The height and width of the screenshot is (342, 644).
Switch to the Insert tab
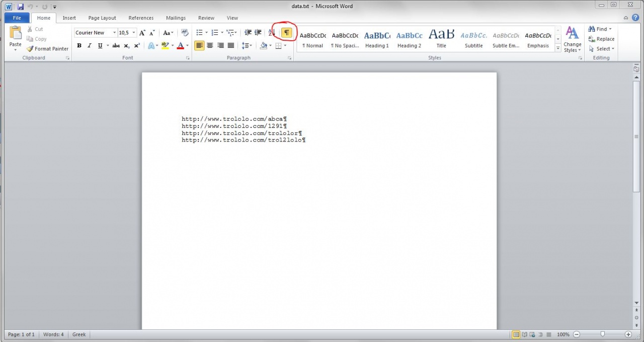coord(69,18)
